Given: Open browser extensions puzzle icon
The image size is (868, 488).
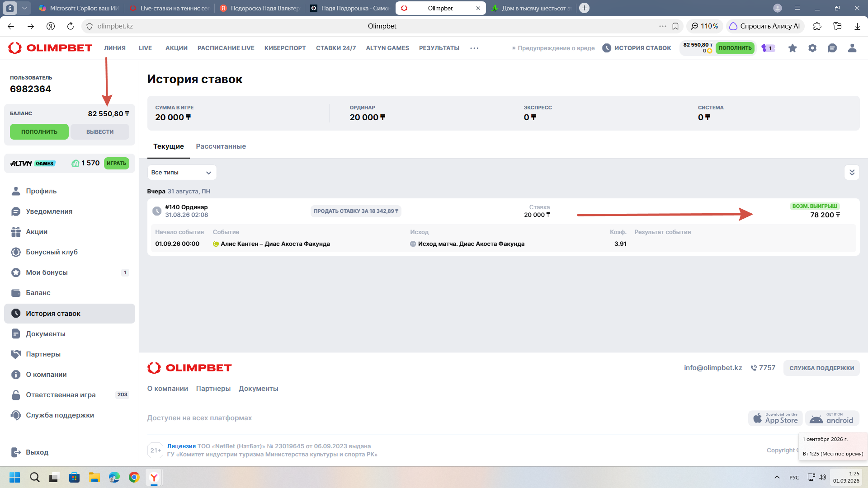Looking at the screenshot, I should pos(817,26).
